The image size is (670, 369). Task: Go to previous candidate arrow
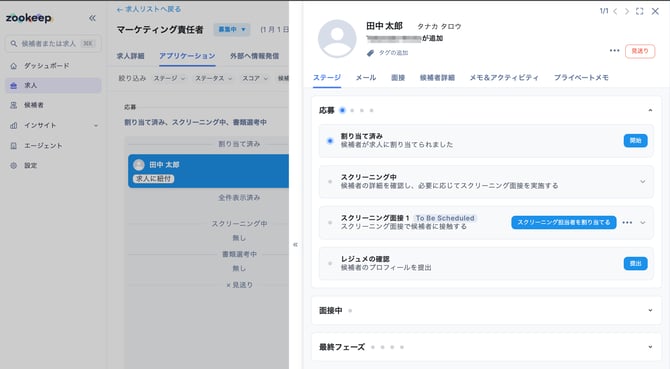pyautogui.click(x=615, y=11)
